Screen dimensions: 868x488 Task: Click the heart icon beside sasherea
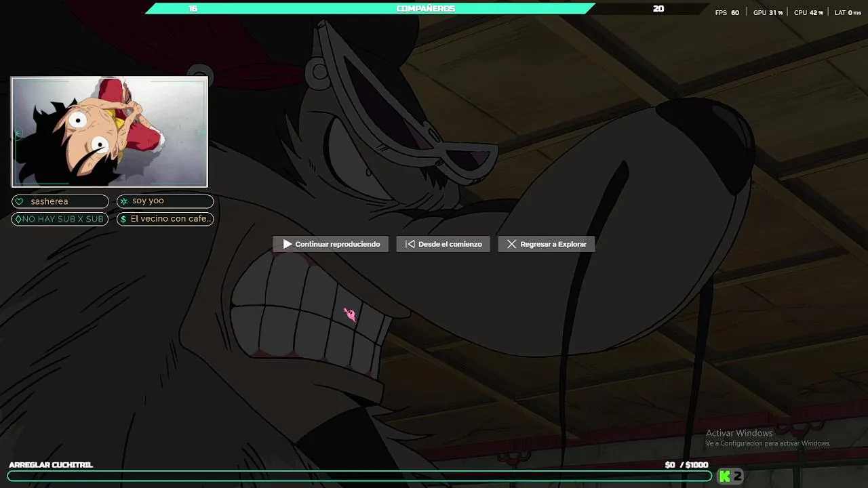[19, 201]
